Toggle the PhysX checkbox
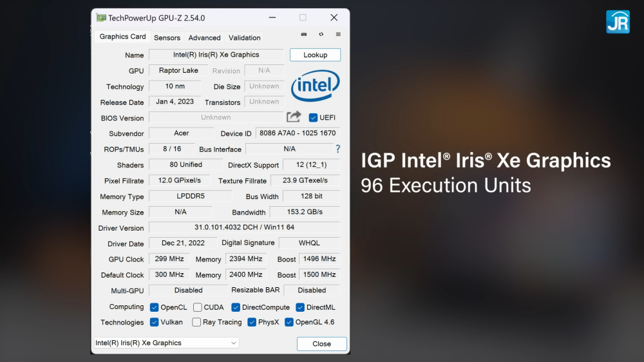This screenshot has height=362, width=644. 252,322
